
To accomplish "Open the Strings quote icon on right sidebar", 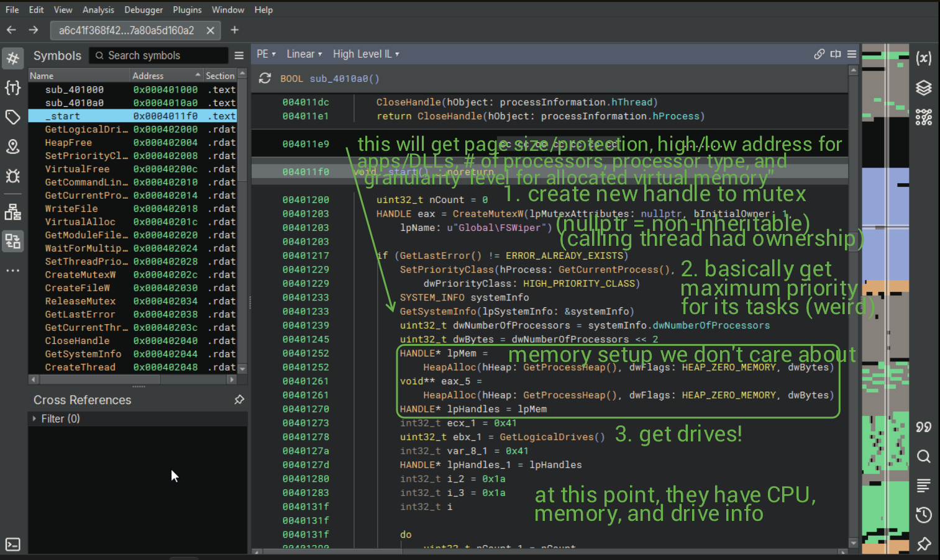I will coord(924,427).
